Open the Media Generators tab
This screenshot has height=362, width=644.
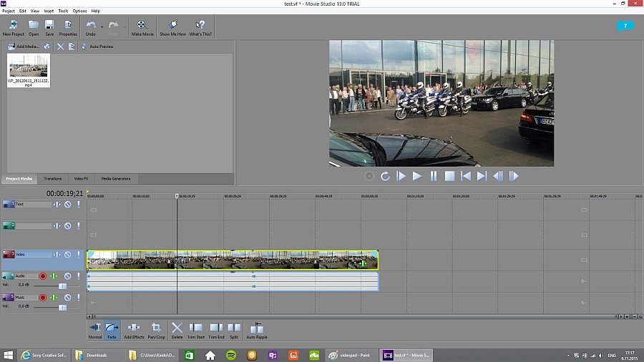click(116, 179)
